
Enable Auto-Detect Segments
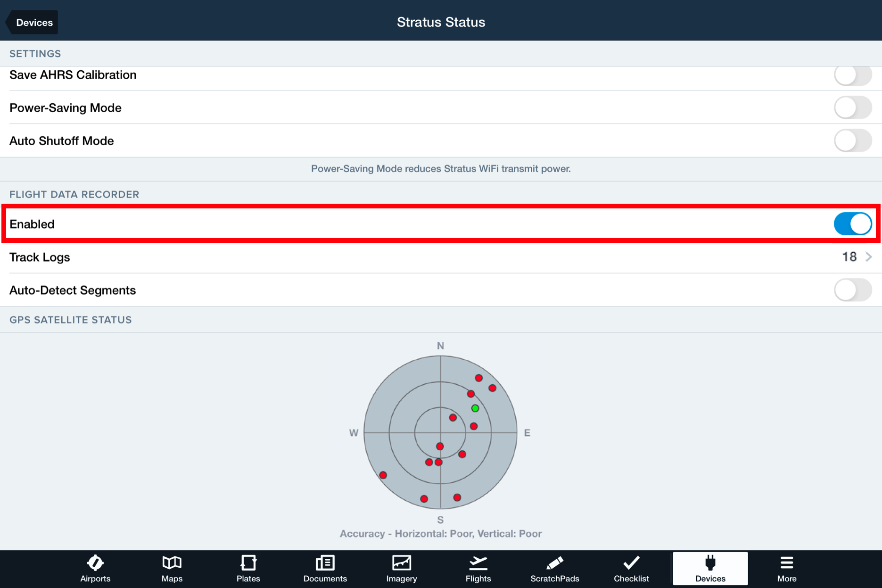853,290
